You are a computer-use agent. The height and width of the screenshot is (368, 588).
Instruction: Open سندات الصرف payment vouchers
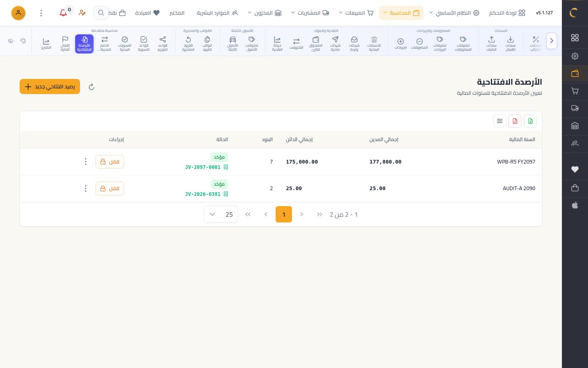tap(491, 44)
